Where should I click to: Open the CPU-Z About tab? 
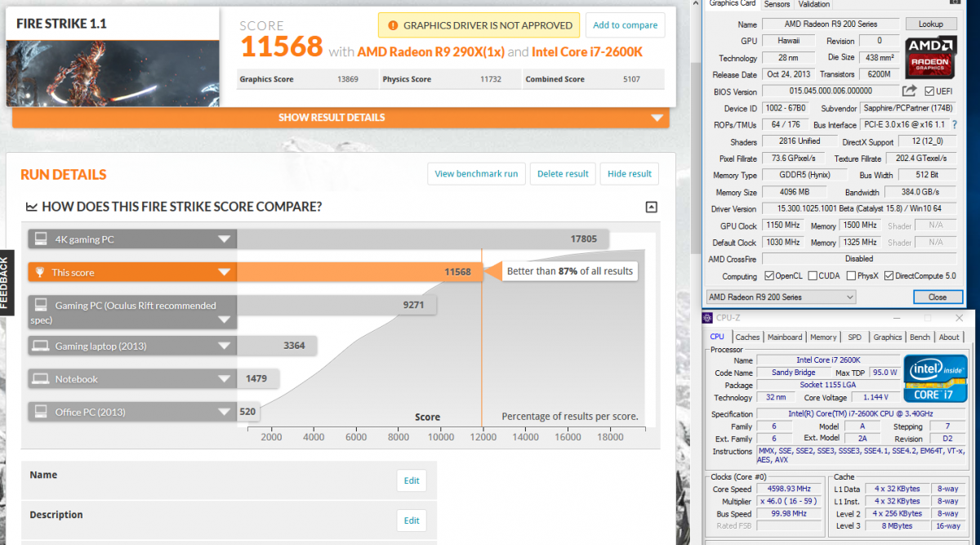point(949,337)
